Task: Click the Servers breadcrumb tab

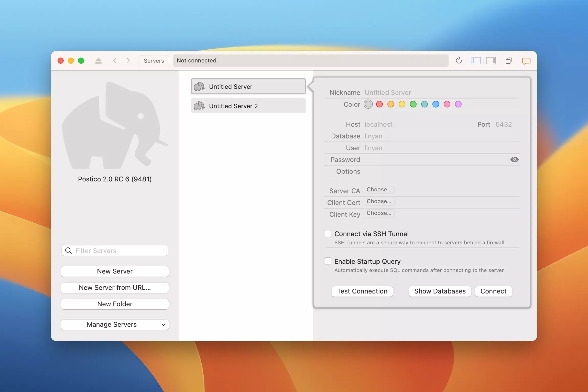Action: tap(154, 61)
